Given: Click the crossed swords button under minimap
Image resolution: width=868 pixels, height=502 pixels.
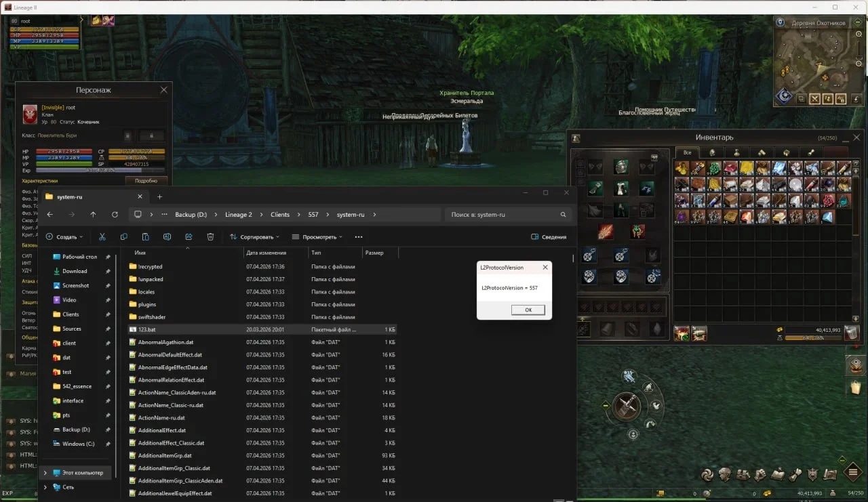Looking at the screenshot, I should point(815,99).
